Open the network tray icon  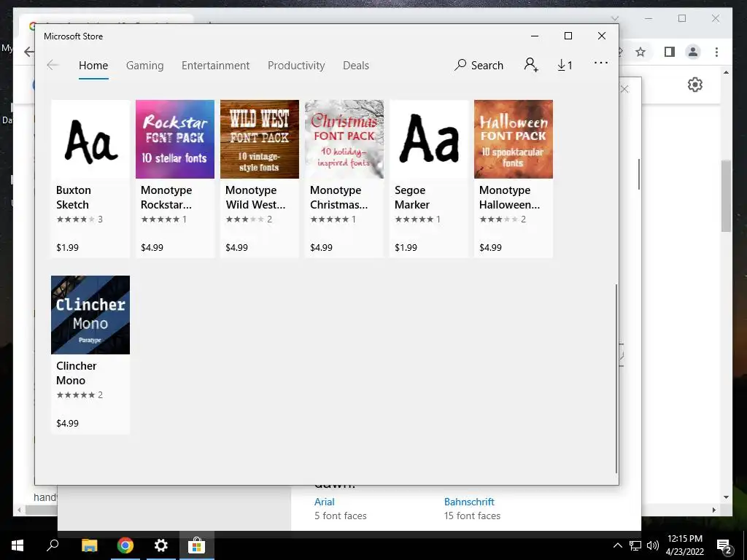tap(635, 545)
